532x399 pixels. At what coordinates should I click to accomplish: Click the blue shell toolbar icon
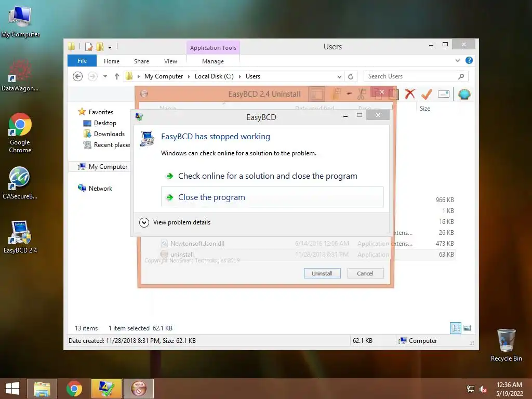464,94
